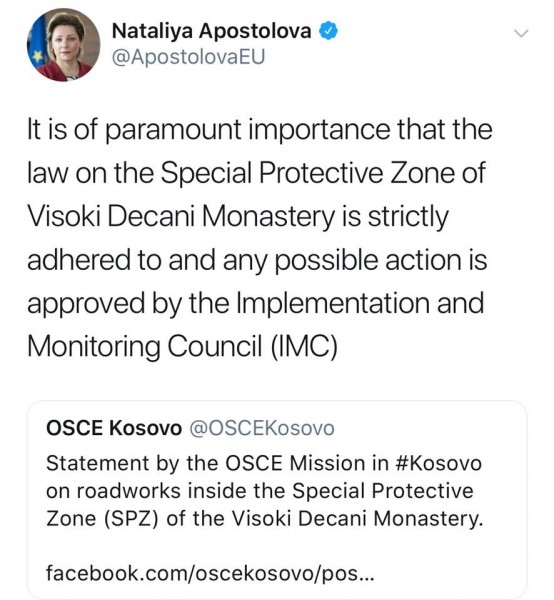Open the quoted OSCE Kosovo tweet card
The image size is (554, 600).
277,499
